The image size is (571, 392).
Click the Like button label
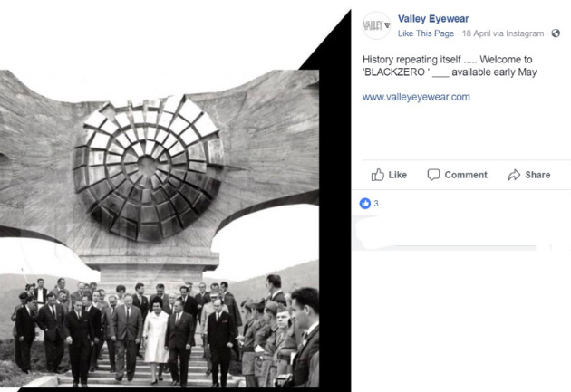click(397, 175)
